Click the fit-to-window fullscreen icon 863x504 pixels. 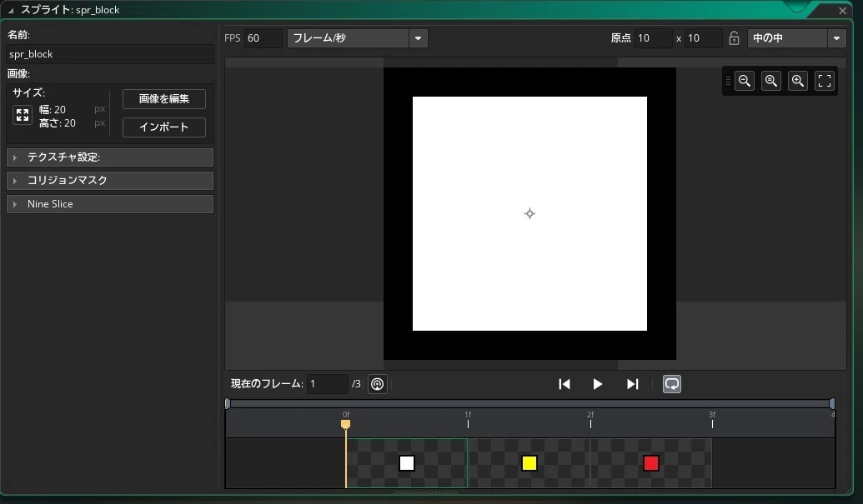click(825, 81)
